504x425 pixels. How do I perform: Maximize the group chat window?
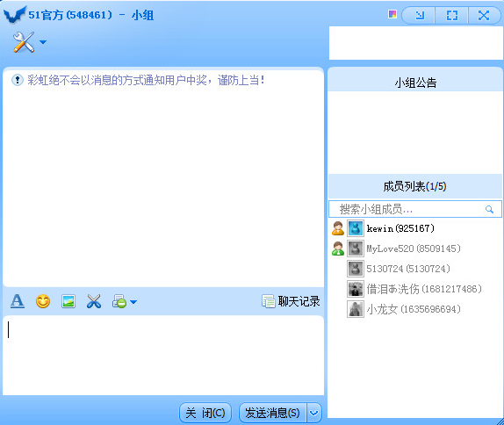tap(452, 15)
